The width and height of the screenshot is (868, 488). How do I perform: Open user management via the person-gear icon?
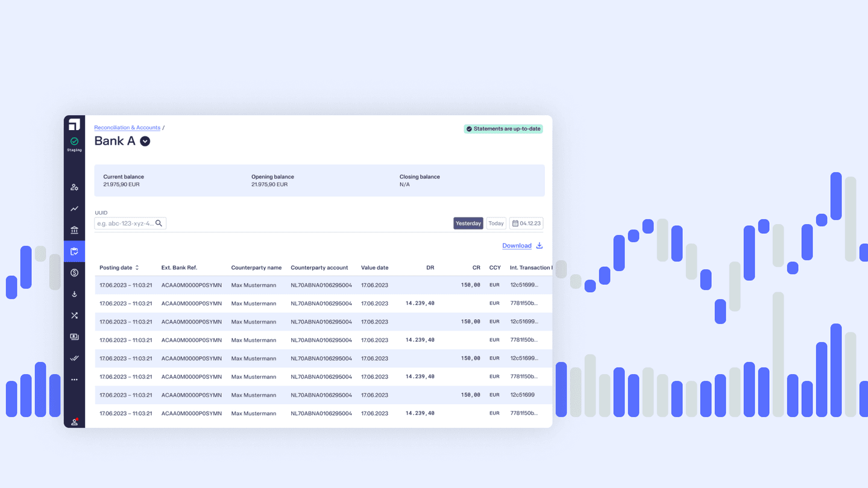click(x=74, y=187)
